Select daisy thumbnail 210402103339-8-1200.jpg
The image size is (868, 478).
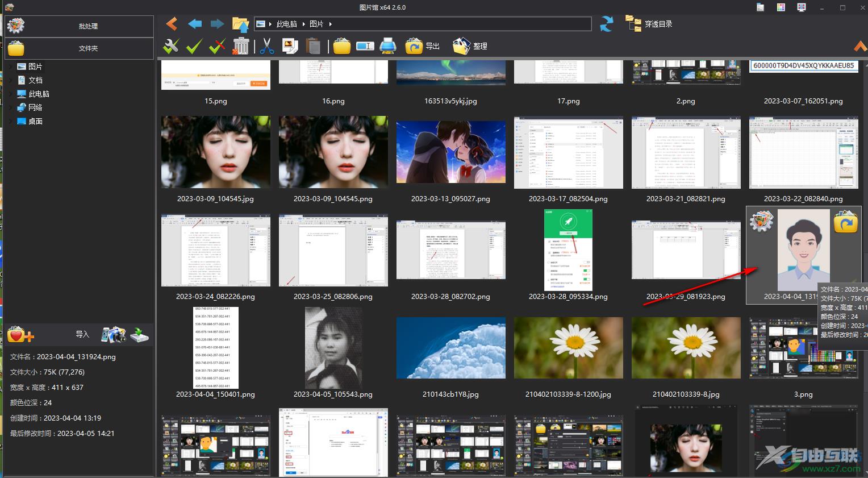click(568, 348)
